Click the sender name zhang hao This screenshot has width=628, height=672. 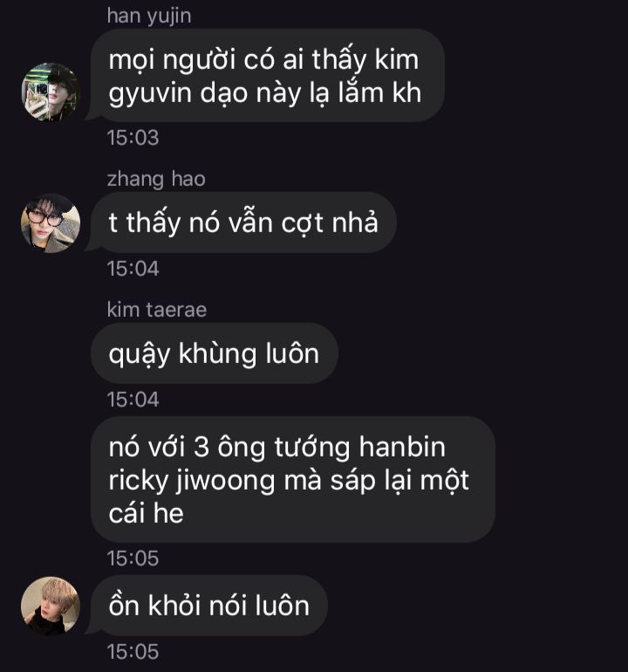point(156,179)
